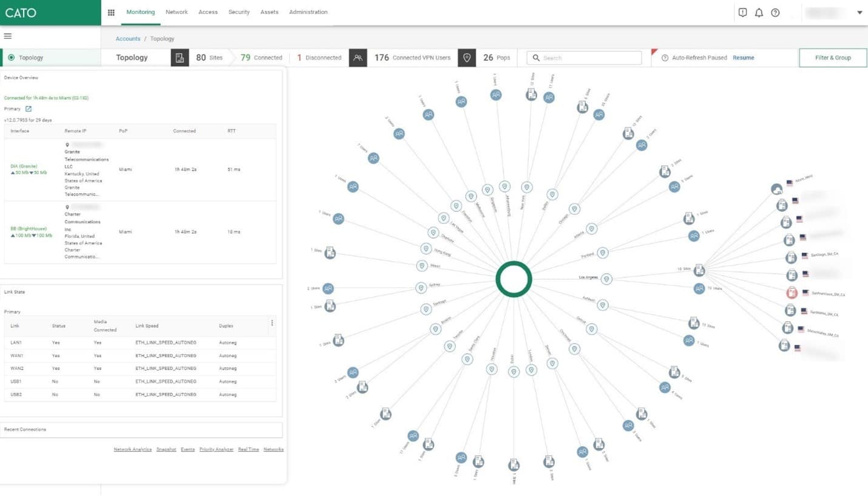
Task: Resume the paused auto-refresh
Action: coord(744,58)
